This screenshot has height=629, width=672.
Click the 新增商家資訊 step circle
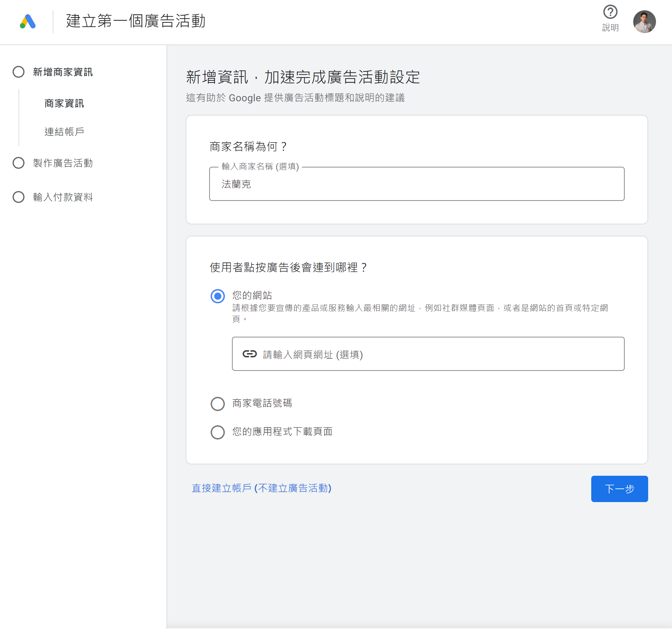[x=18, y=72]
